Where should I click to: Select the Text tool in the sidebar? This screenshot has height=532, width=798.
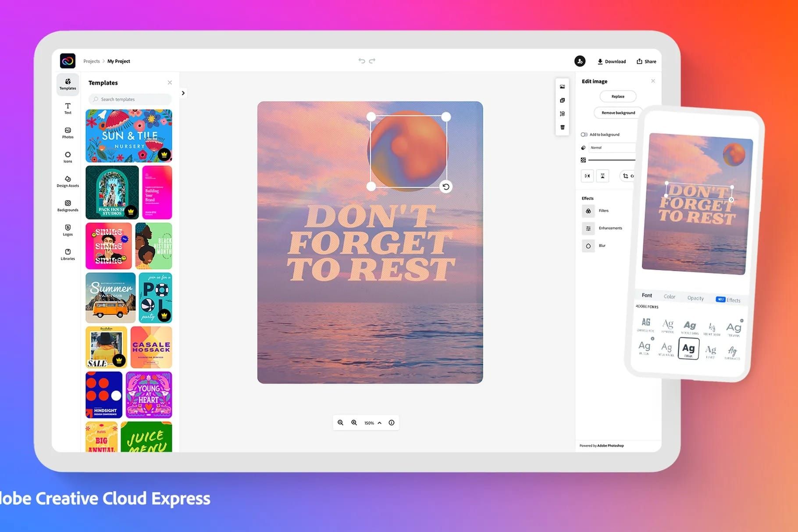click(x=68, y=108)
